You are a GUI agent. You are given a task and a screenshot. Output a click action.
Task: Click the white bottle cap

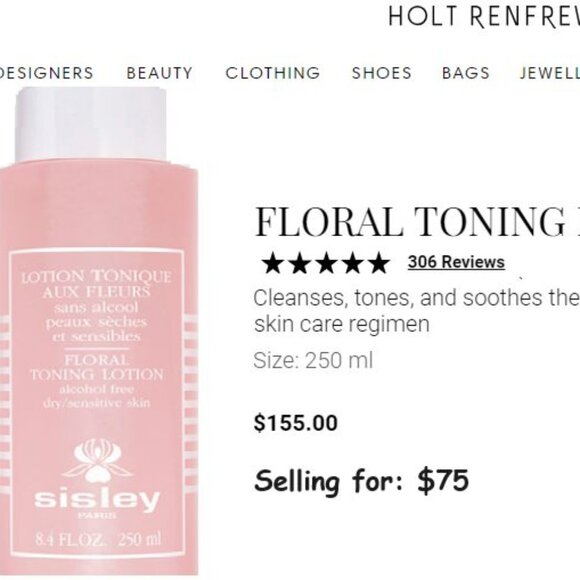(91, 125)
